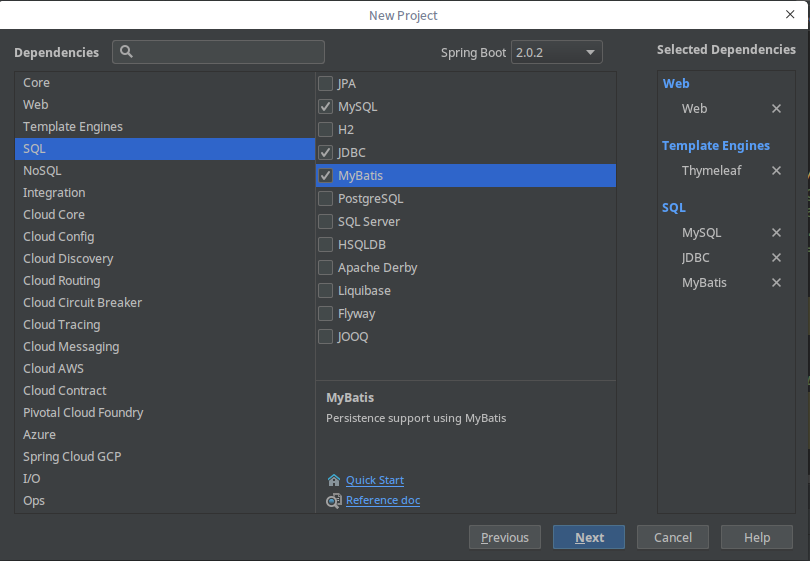Viewport: 810px width, 561px height.
Task: Enable the Apache Derby checkbox
Action: coord(325,268)
